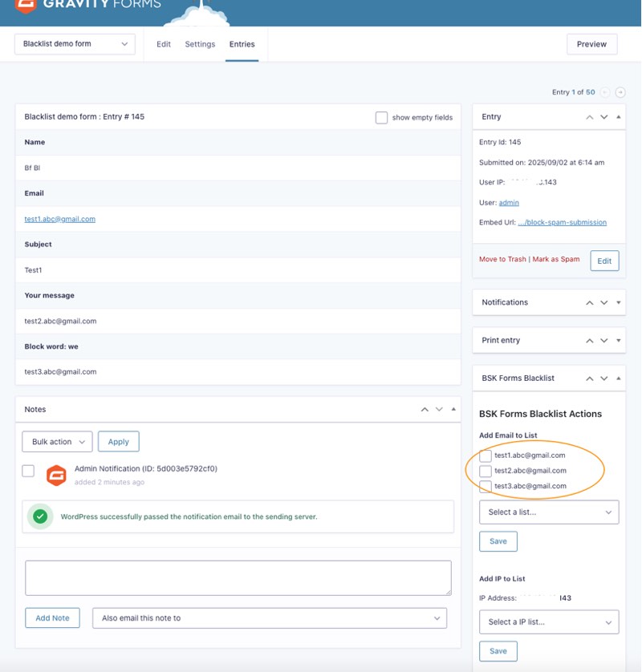Click into the note text area
The height and width of the screenshot is (672, 642).
point(238,577)
